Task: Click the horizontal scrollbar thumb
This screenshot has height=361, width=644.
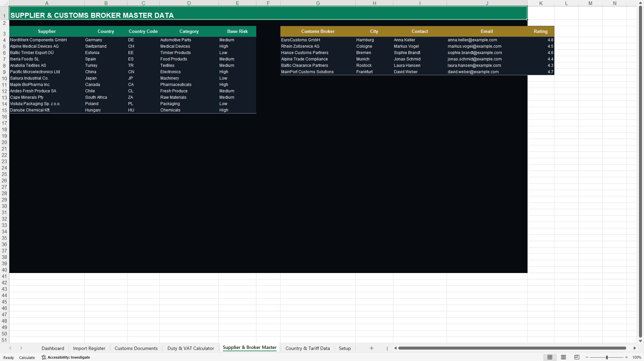Action: (512, 348)
